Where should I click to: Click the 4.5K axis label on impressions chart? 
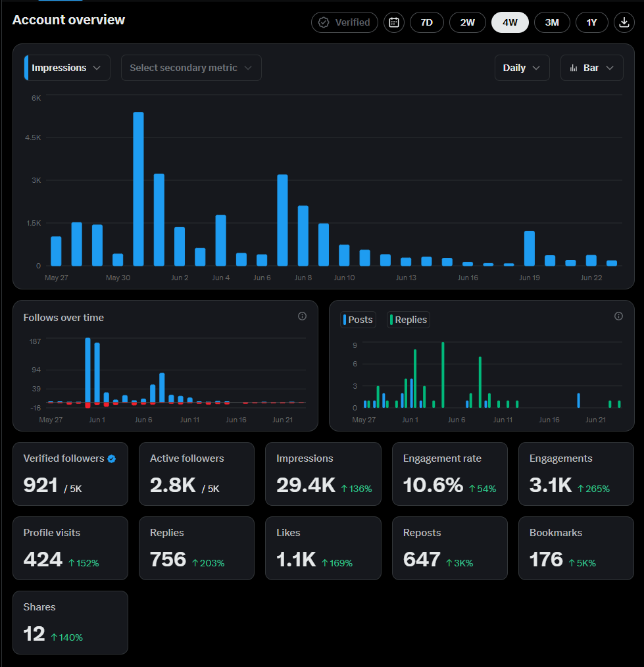(x=33, y=137)
